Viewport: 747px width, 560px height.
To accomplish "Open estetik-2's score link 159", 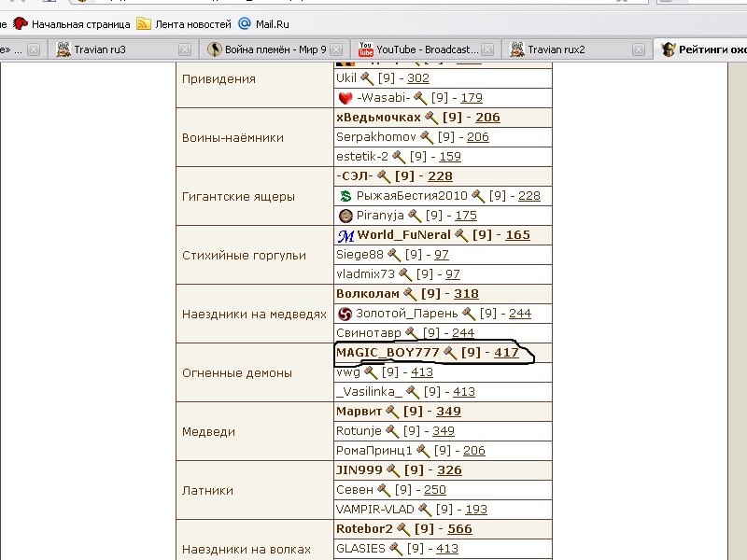I will 450,157.
